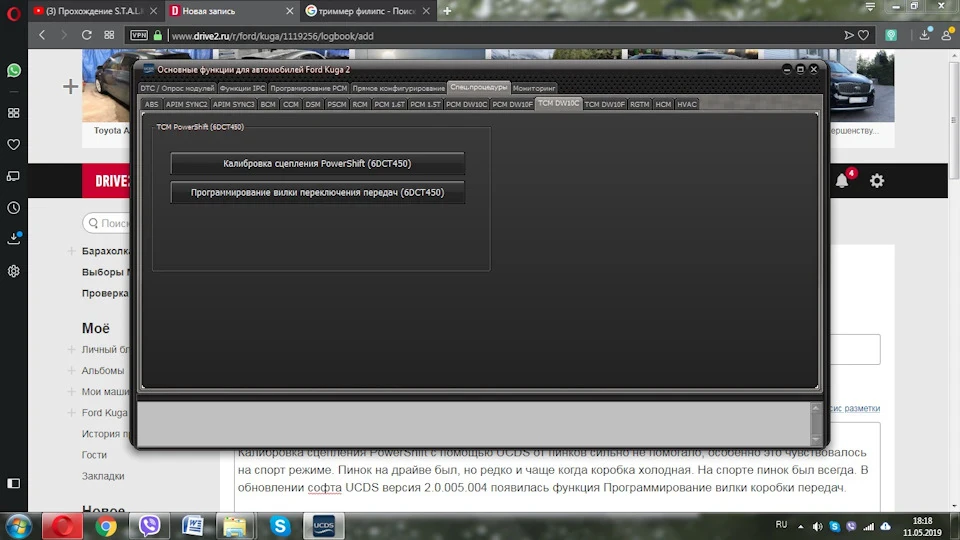
Task: Open a new browser tab
Action: (447, 11)
